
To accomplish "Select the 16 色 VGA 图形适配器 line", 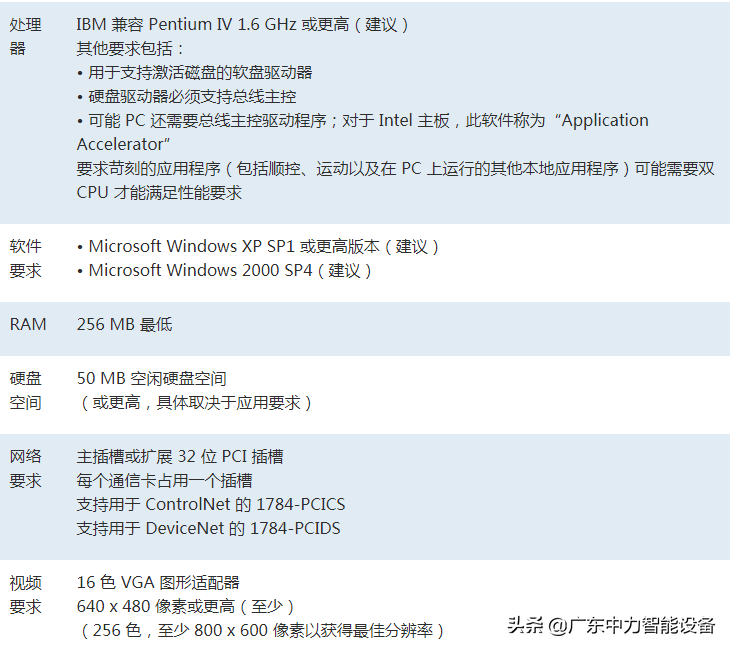I will pos(158,583).
